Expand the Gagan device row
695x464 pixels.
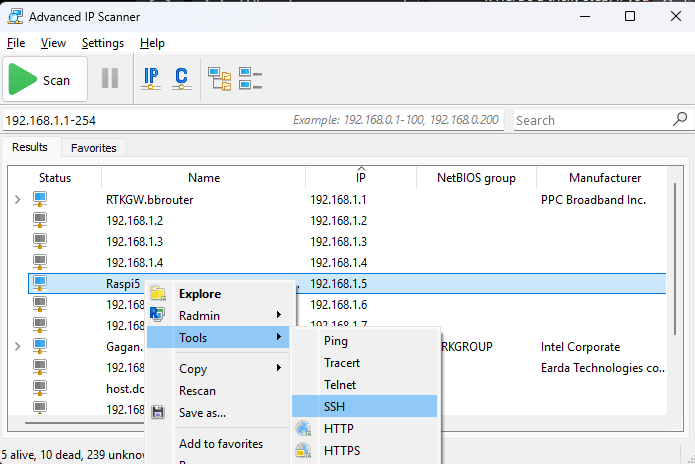point(17,347)
